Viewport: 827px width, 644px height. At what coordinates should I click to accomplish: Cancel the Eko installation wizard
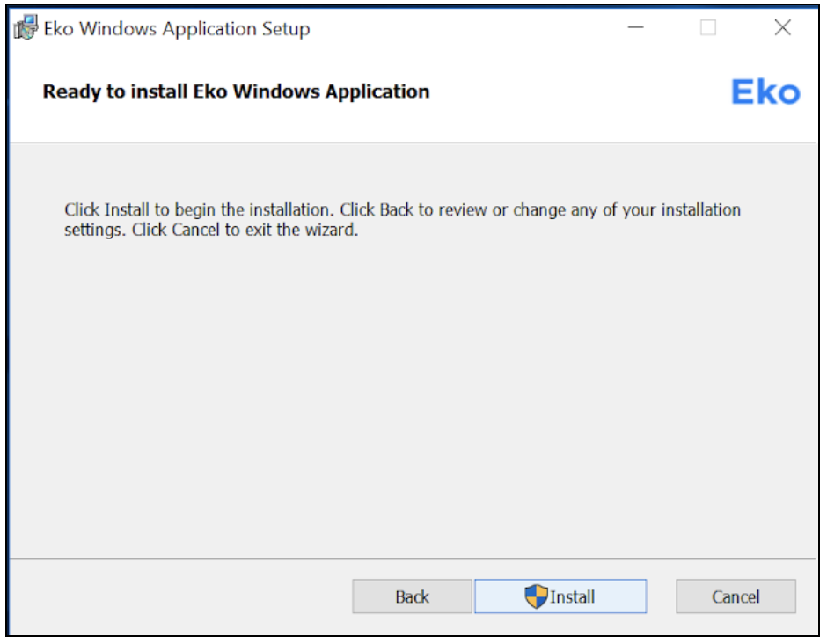(736, 596)
